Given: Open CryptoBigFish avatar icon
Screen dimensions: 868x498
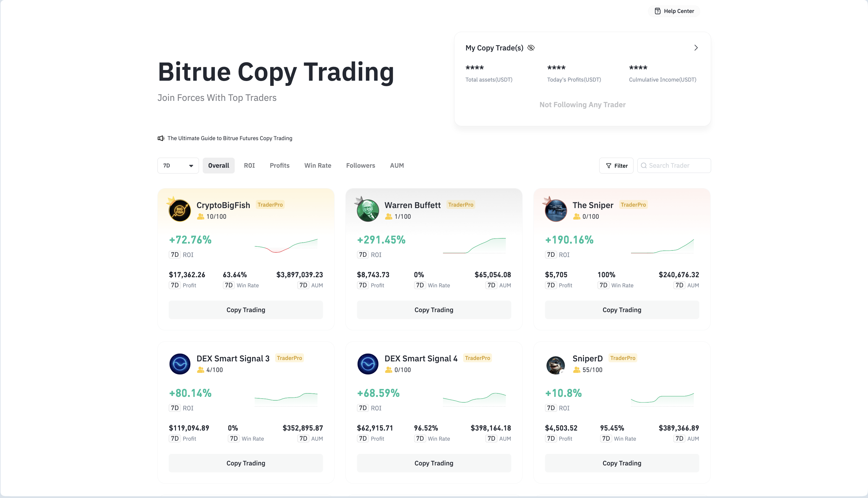Looking at the screenshot, I should click(x=179, y=210).
